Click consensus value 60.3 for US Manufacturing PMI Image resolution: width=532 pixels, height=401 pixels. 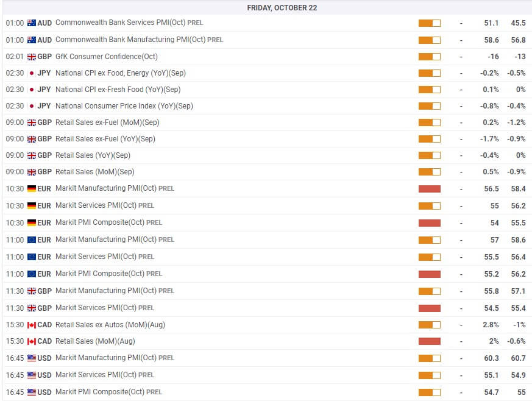click(x=491, y=358)
